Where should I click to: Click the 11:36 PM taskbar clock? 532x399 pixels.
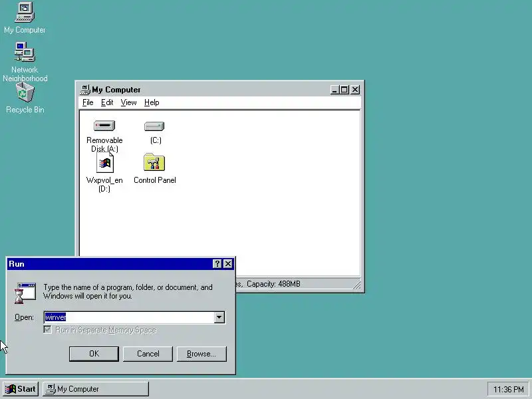click(508, 389)
